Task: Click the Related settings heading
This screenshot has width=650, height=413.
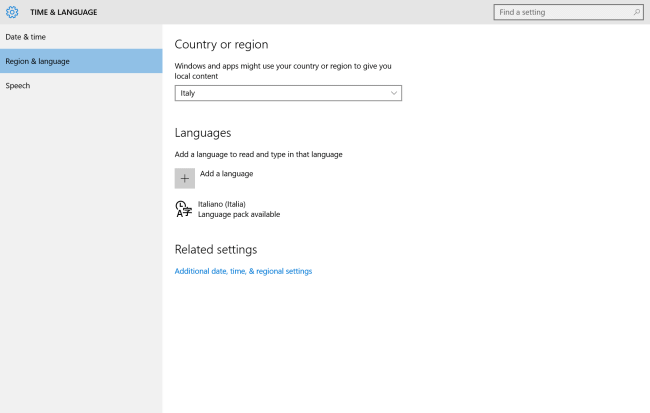Action: [x=215, y=249]
